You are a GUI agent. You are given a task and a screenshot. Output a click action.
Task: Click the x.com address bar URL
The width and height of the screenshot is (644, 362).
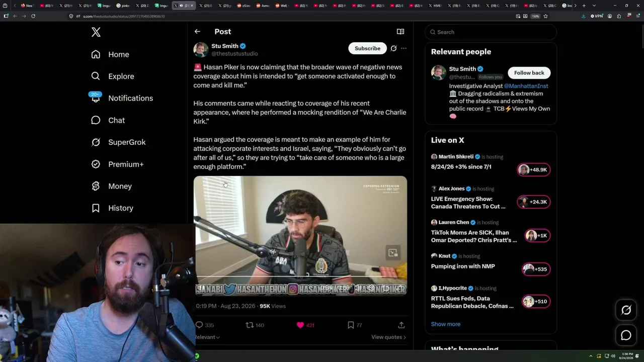tap(123, 16)
